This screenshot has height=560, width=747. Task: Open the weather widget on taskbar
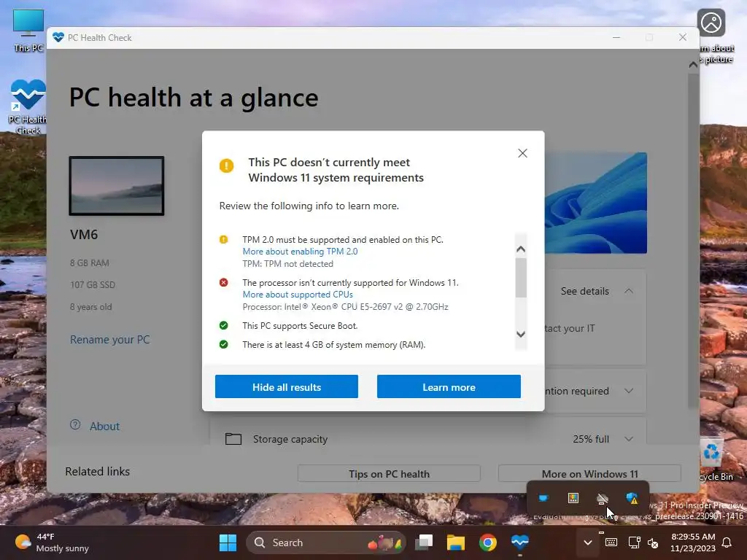53,542
